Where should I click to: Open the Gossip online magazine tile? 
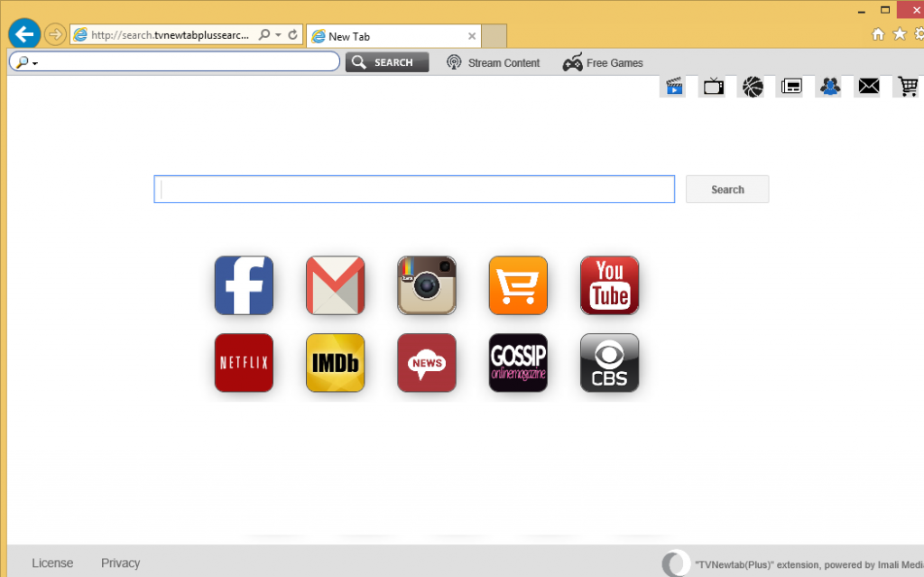point(518,363)
